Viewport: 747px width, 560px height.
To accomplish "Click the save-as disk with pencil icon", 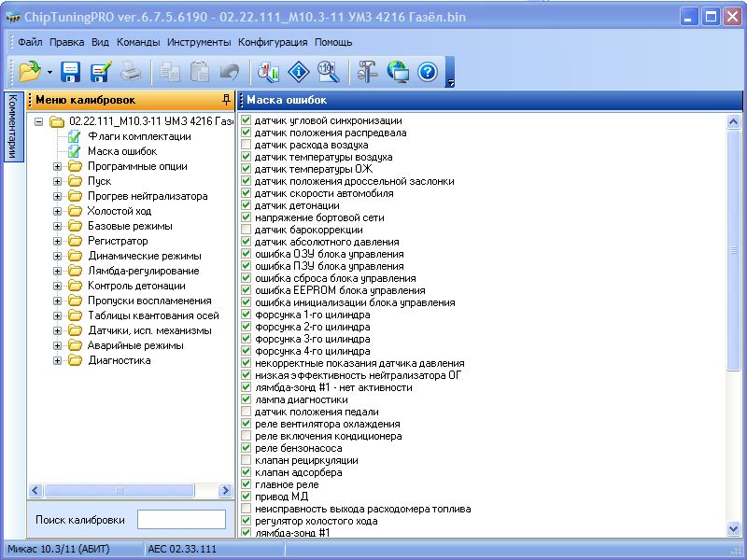I will (x=101, y=72).
